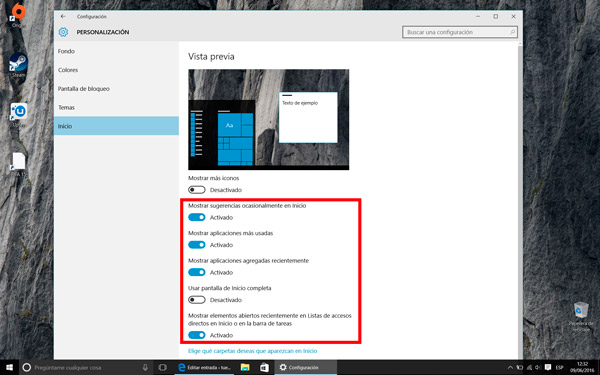The width and height of the screenshot is (600, 375).
Task: Select Inicio in the sidebar
Action: coord(116,126)
